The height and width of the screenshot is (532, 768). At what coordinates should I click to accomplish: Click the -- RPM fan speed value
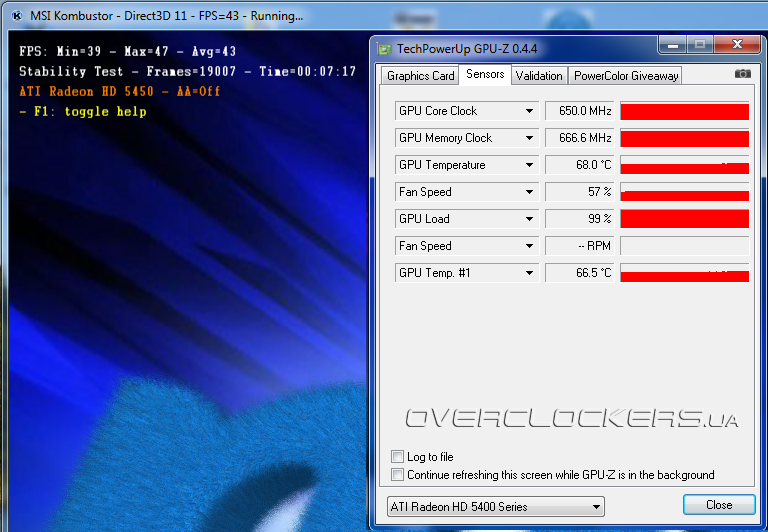[579, 246]
